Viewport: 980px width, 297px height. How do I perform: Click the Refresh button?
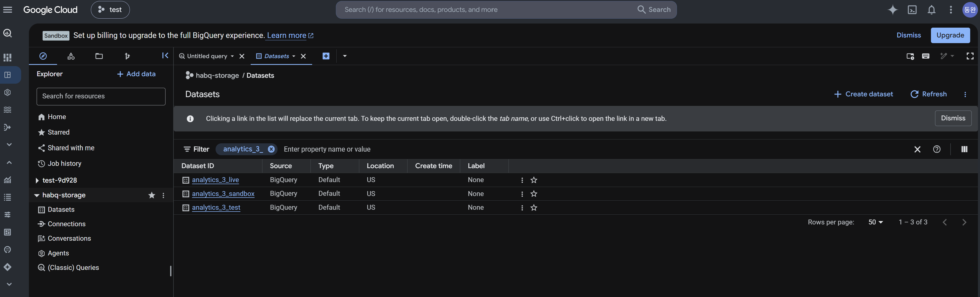click(x=928, y=94)
